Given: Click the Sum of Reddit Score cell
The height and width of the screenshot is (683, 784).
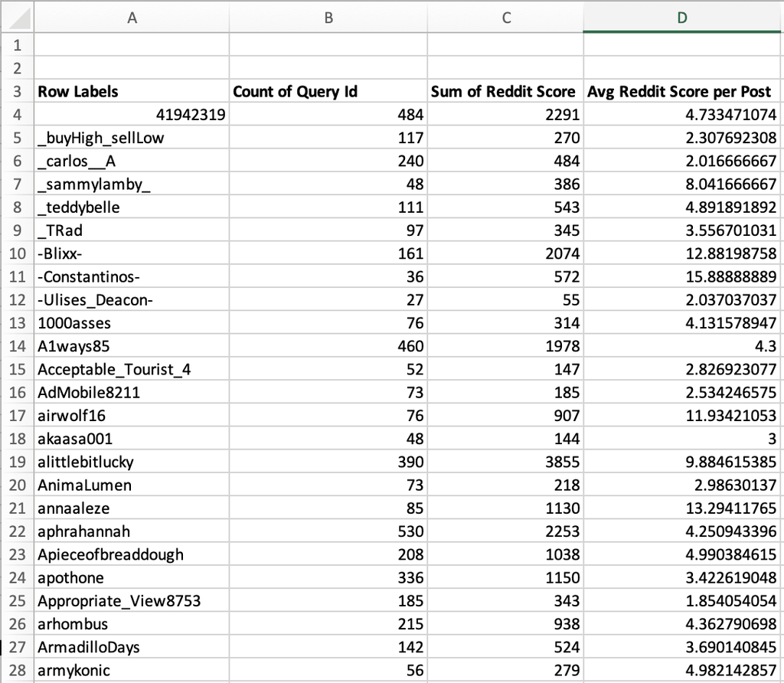Looking at the screenshot, I should coord(505,92).
